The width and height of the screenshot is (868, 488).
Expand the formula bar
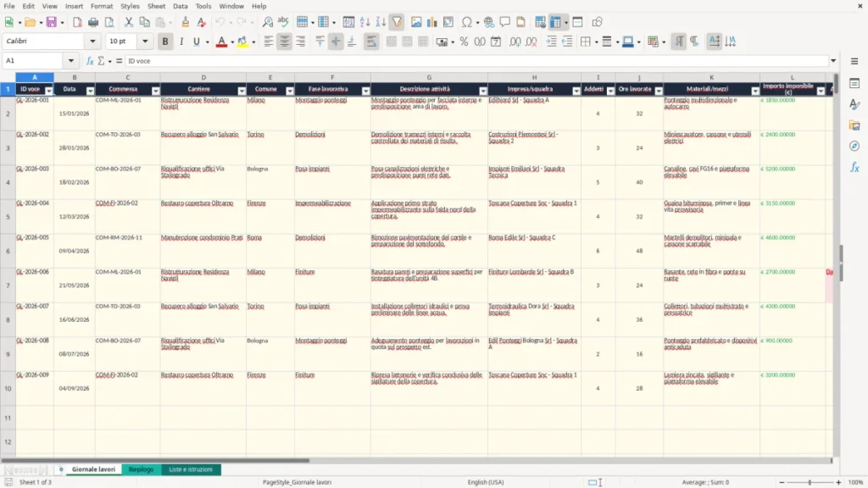click(833, 61)
